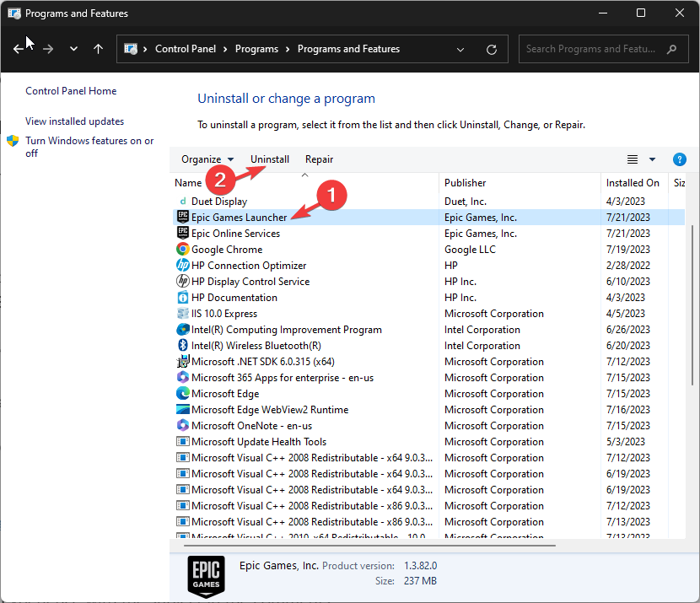Open the Organize dropdown menu
Image resolution: width=700 pixels, height=603 pixels.
point(207,159)
